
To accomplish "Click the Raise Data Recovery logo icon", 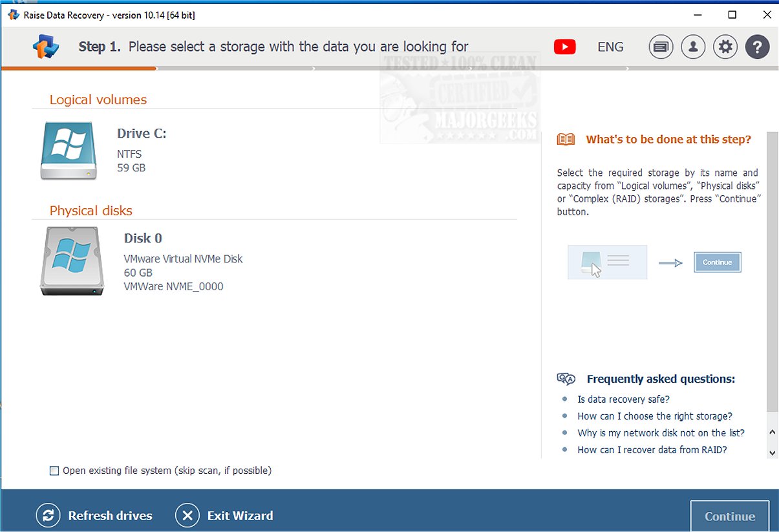I will (x=46, y=47).
